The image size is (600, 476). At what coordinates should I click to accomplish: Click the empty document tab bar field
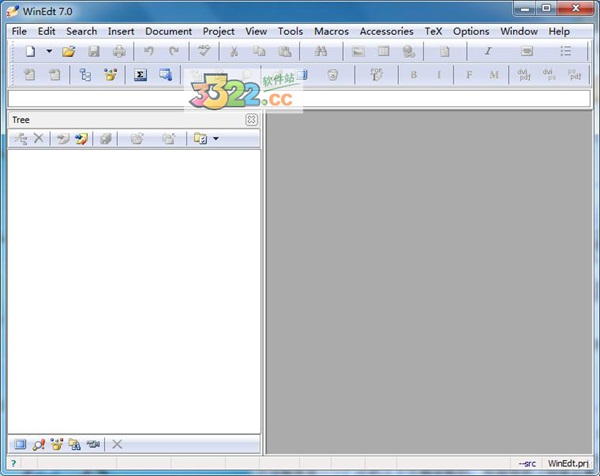[298, 98]
